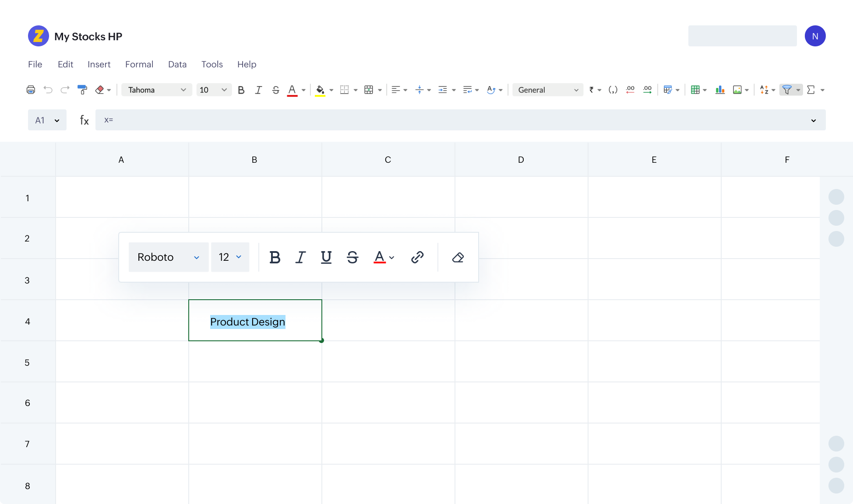Click the AutoSum sigma icon

coord(811,90)
